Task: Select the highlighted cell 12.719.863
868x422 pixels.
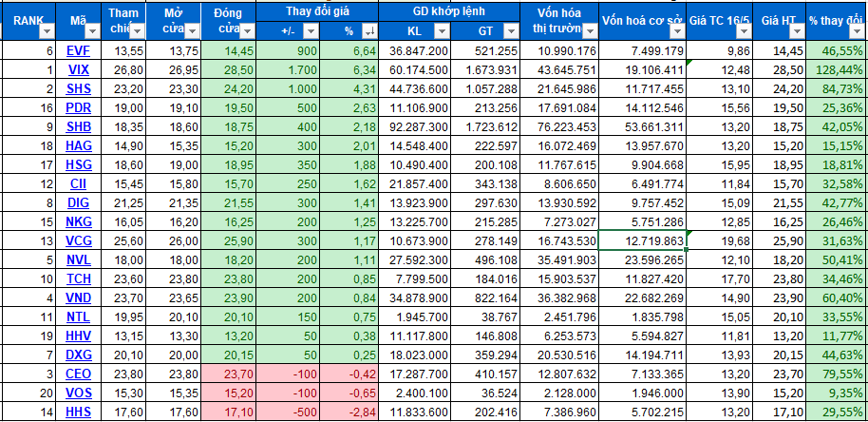Action: pyautogui.click(x=643, y=240)
